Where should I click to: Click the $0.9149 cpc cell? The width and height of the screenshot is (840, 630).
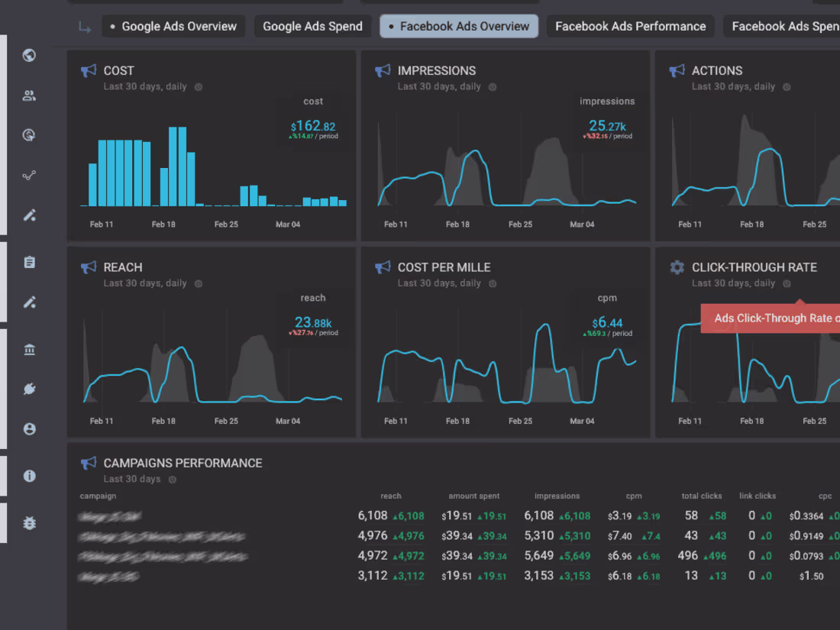pyautogui.click(x=806, y=536)
